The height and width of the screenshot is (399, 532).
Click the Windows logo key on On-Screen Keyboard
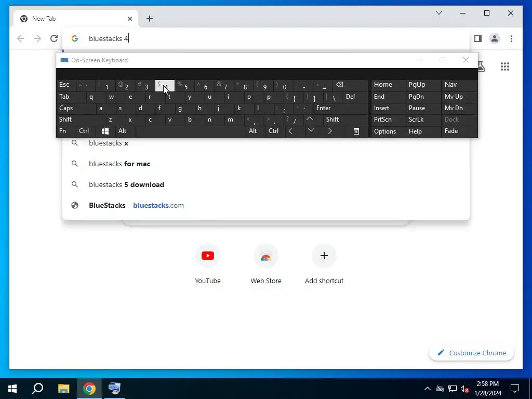click(x=105, y=131)
